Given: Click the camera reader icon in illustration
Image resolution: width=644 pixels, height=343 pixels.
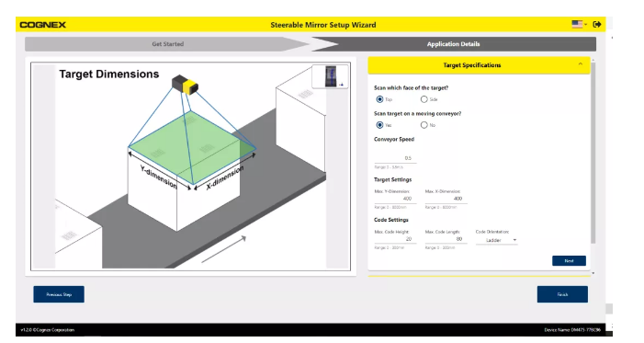Looking at the screenshot, I should [x=185, y=84].
